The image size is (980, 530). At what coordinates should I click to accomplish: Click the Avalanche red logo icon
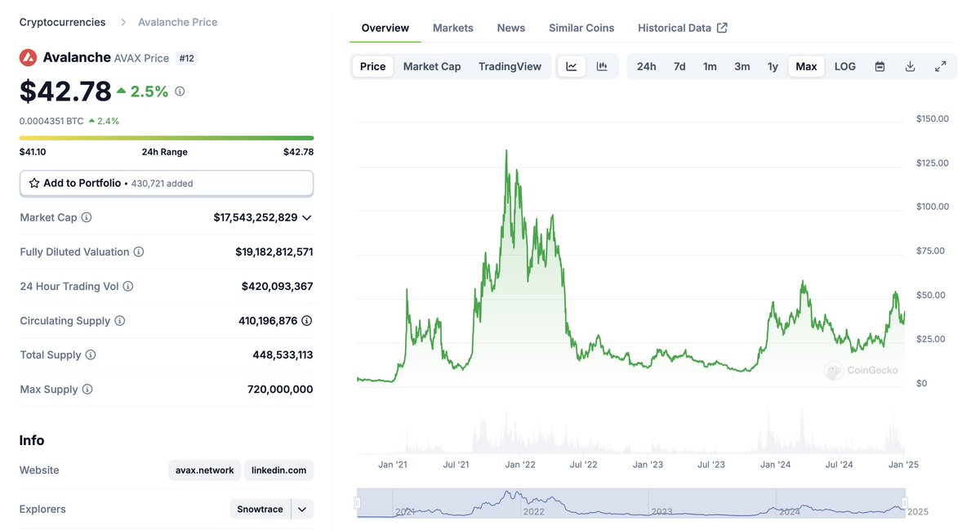click(29, 57)
